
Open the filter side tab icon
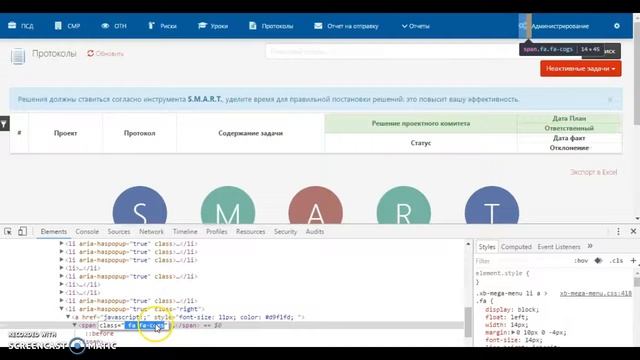coord(4,124)
